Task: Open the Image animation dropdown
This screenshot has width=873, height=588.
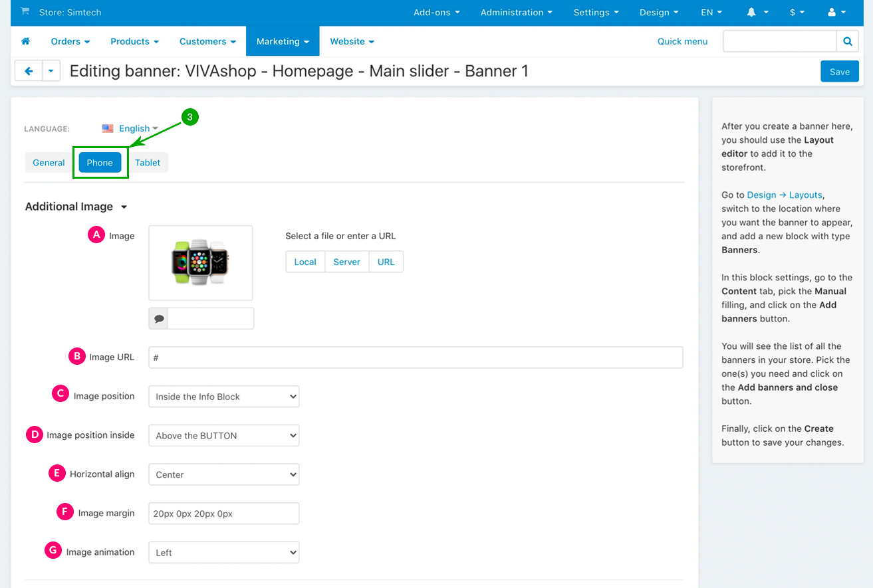Action: (223, 553)
